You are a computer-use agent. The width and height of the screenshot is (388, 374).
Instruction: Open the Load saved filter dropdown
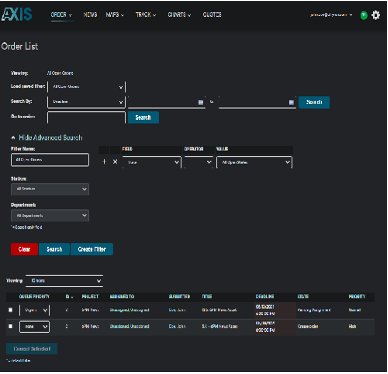coord(86,87)
